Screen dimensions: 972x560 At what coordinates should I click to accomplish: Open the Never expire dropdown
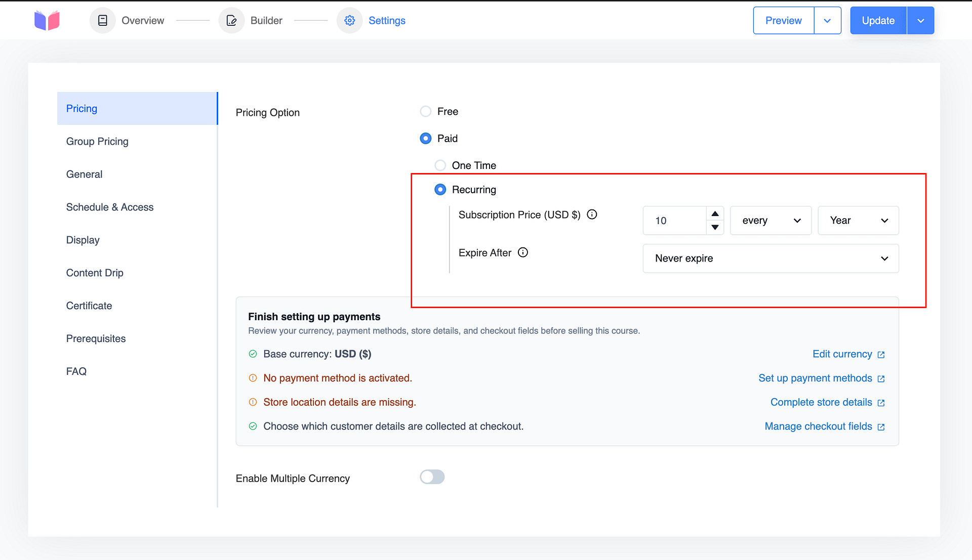771,259
